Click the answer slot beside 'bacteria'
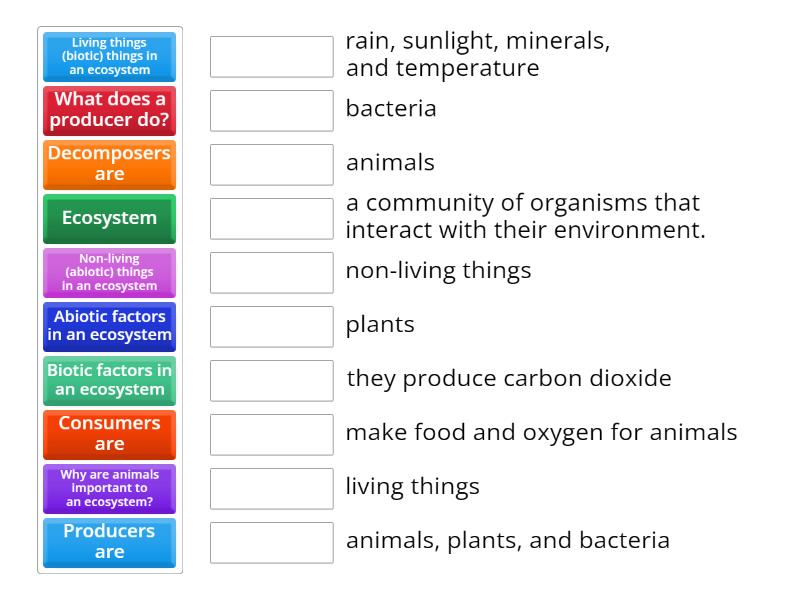800x600 pixels. point(271,110)
